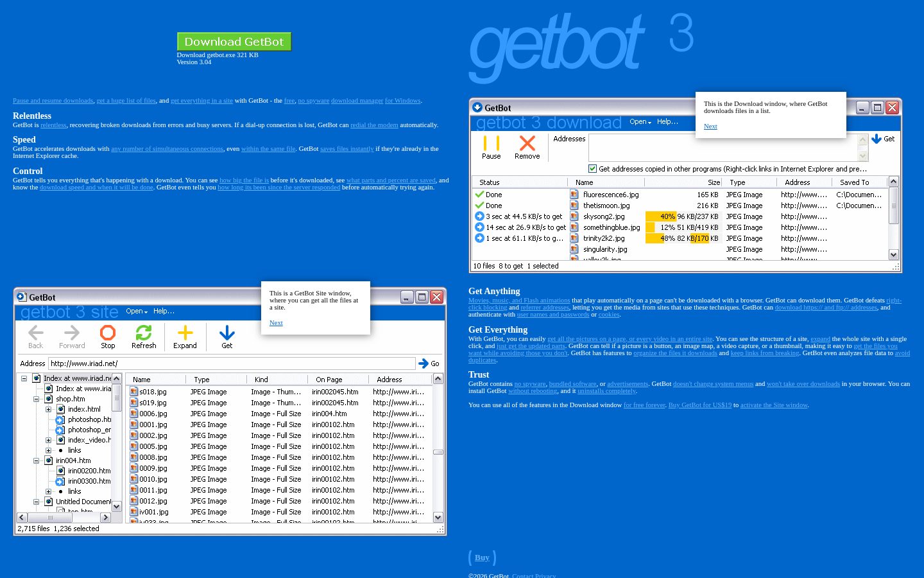The image size is (924, 578).
Task: Click the Back arrow in Site window
Action: point(36,333)
